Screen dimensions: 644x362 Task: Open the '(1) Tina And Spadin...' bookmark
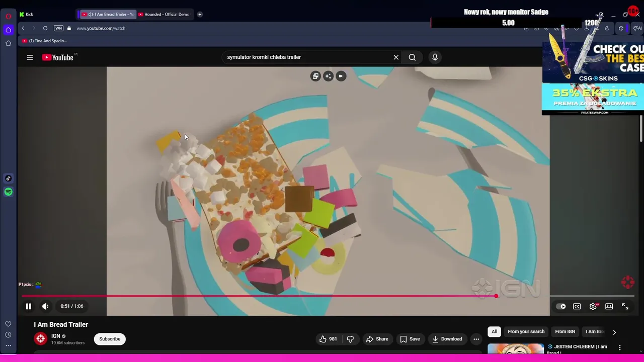tap(44, 41)
